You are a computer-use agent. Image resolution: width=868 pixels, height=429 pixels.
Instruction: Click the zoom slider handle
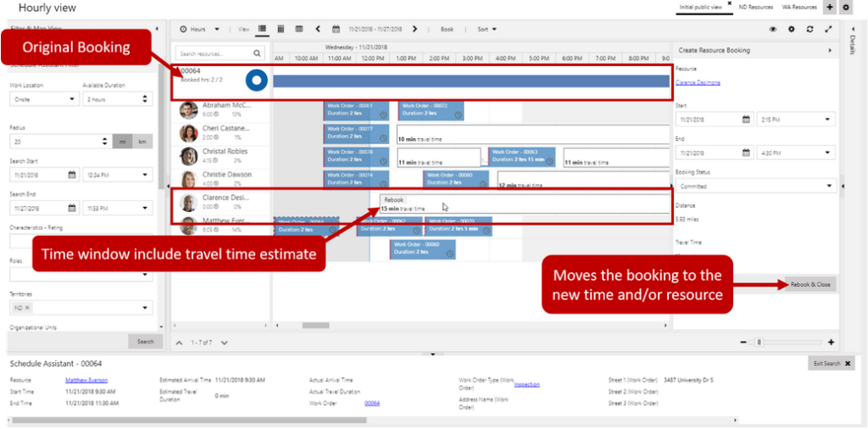point(759,343)
